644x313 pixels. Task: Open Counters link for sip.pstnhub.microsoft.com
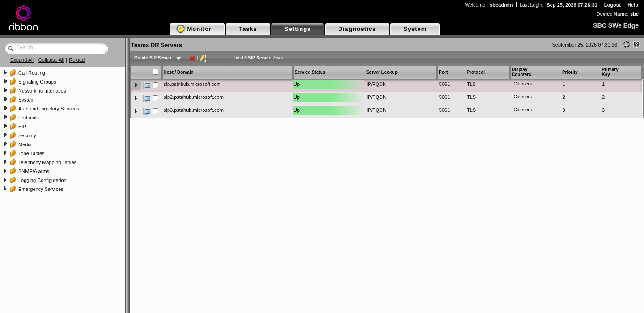coord(522,84)
